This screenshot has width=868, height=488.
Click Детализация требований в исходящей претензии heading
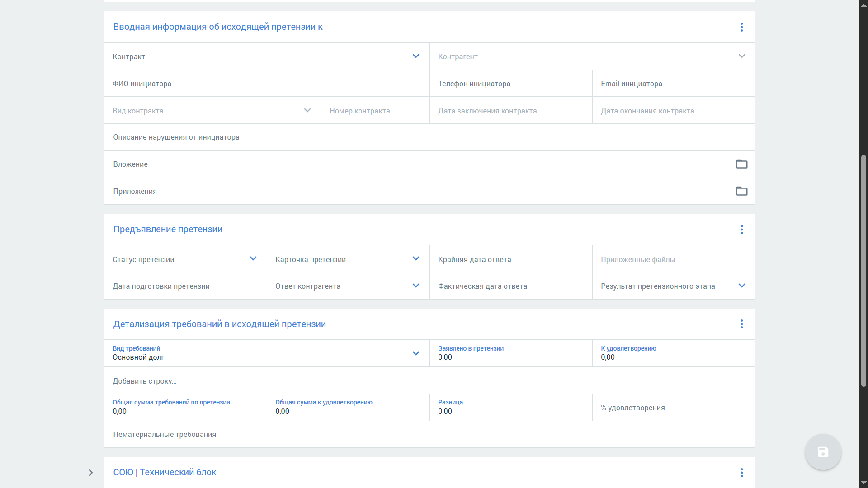pyautogui.click(x=219, y=324)
